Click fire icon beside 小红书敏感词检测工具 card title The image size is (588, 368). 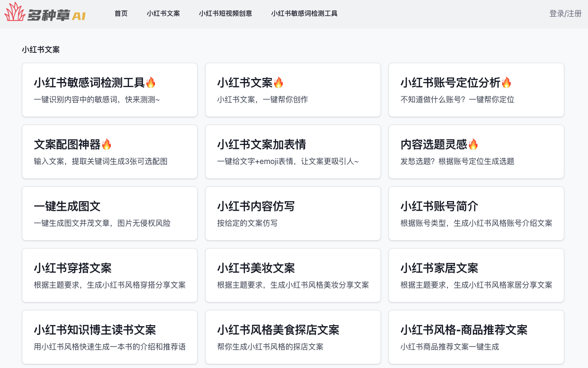pyautogui.click(x=151, y=83)
